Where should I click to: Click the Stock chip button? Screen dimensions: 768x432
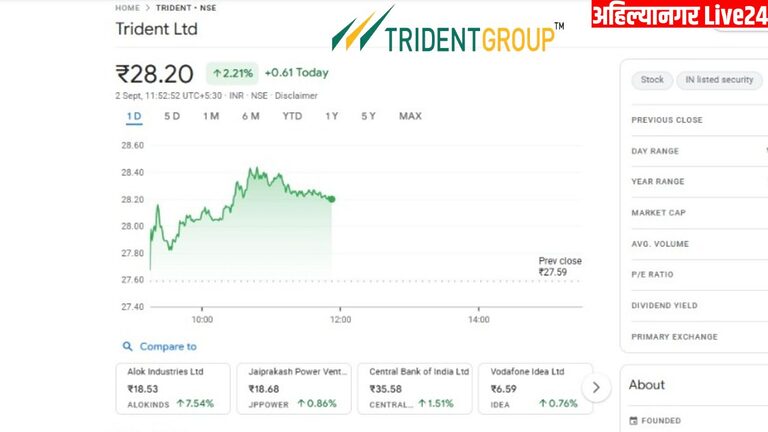pos(652,80)
